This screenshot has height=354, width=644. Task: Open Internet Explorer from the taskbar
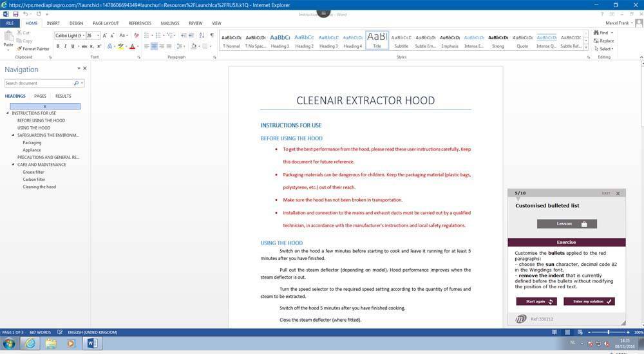click(x=30, y=344)
